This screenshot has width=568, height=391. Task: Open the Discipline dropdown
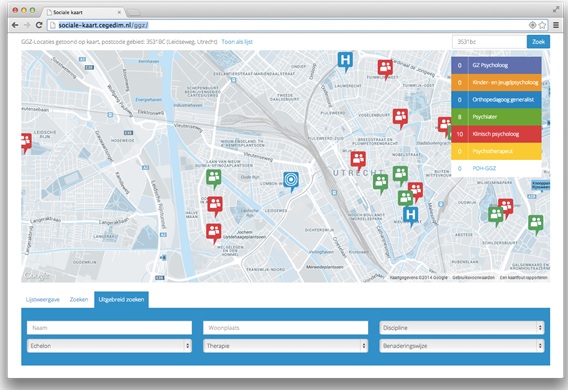pyautogui.click(x=462, y=328)
